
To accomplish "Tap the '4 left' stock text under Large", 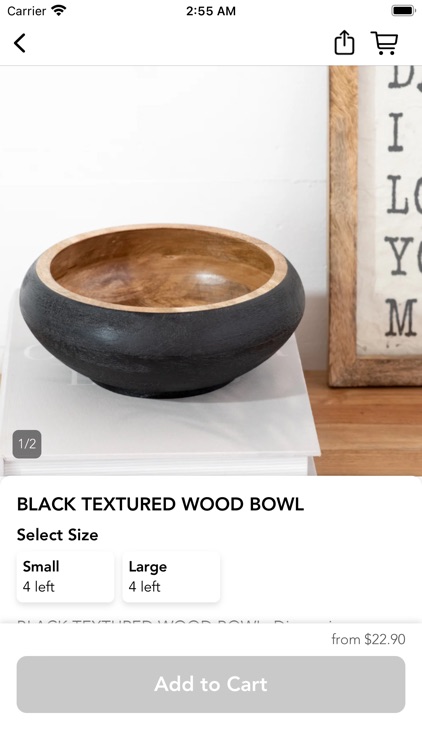I will point(144,587).
